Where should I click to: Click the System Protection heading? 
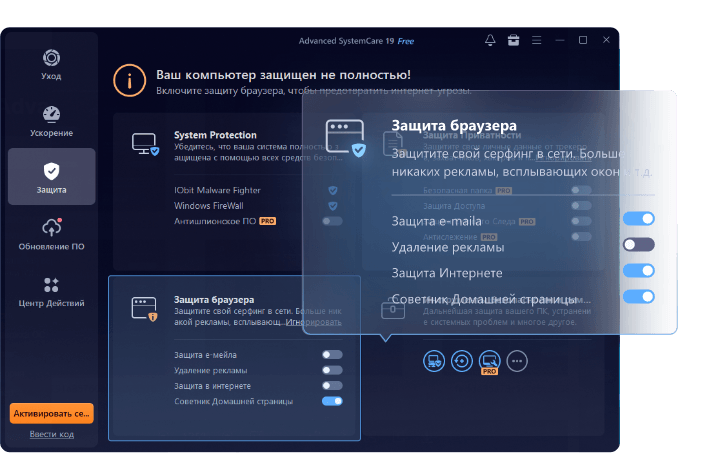coord(215,135)
